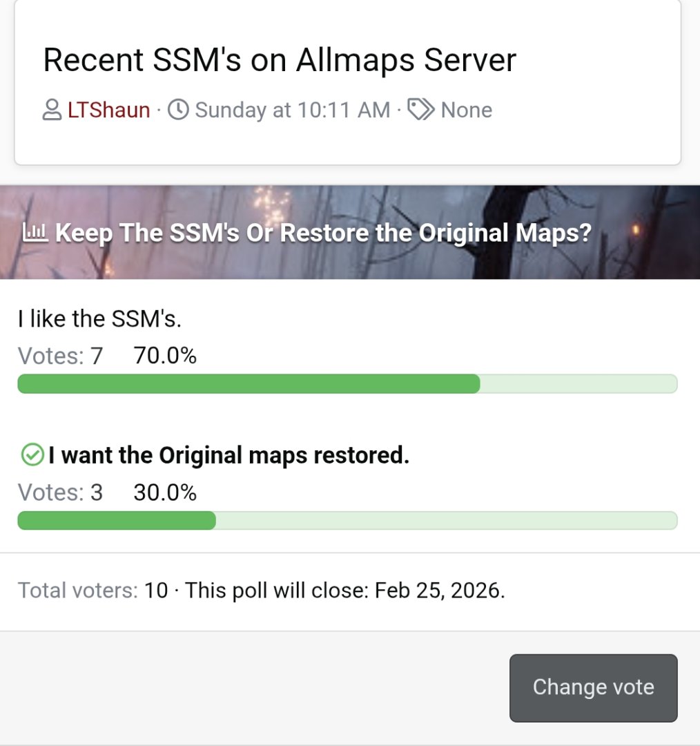Click the "70.0%" percentage label
The width and height of the screenshot is (700, 746).
click(x=165, y=356)
